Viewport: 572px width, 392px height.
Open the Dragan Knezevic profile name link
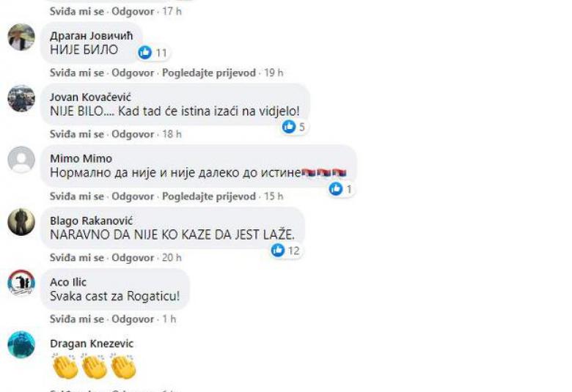(x=92, y=344)
